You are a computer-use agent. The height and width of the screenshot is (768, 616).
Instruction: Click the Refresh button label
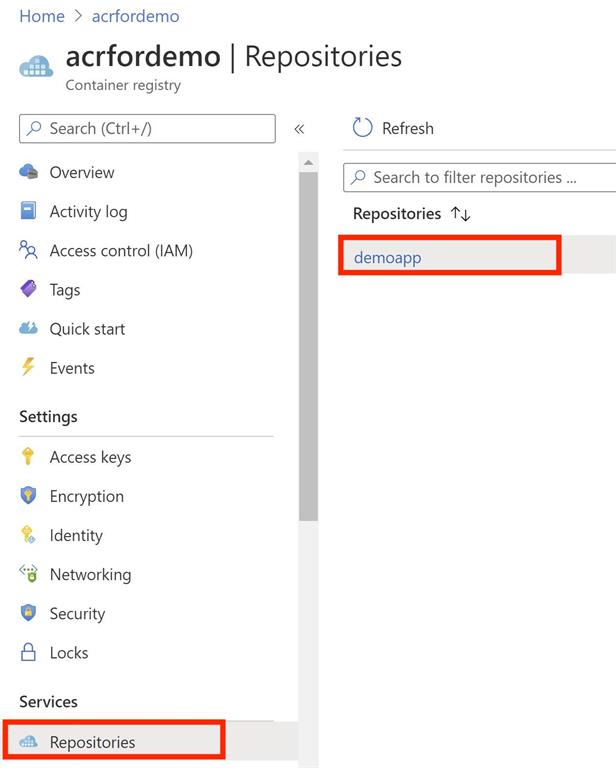pos(407,128)
